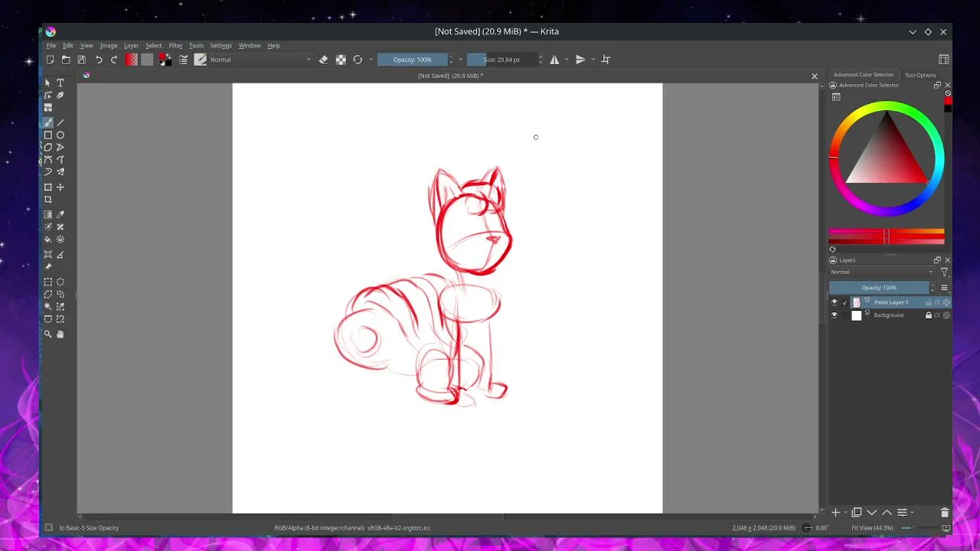Select the Reference Images pin tool
Viewport: 980px width, 551px height.
pos(48,266)
